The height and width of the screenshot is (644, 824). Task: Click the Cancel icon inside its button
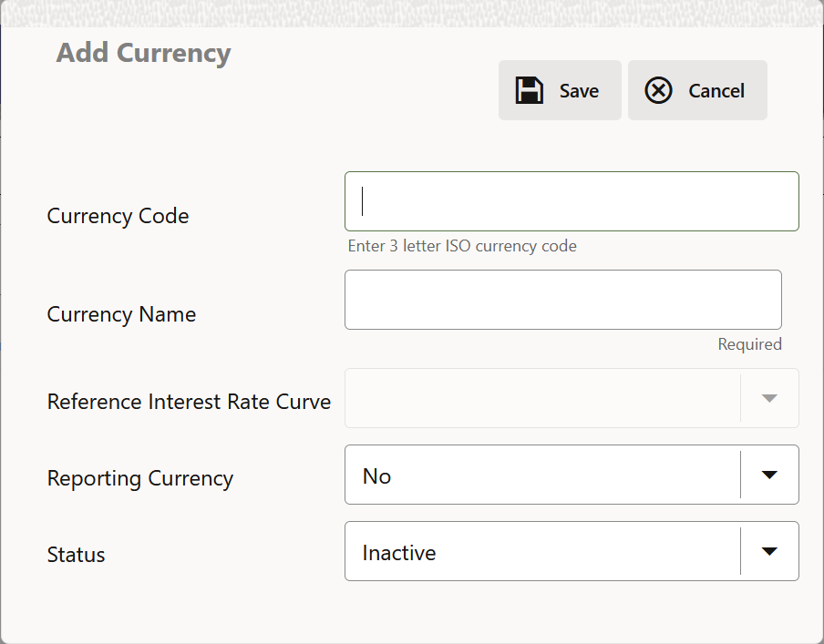click(x=659, y=90)
